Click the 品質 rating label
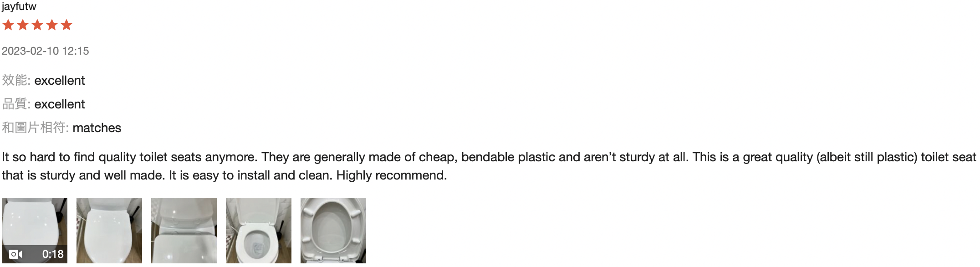This screenshot has height=267, width=980. (15, 104)
